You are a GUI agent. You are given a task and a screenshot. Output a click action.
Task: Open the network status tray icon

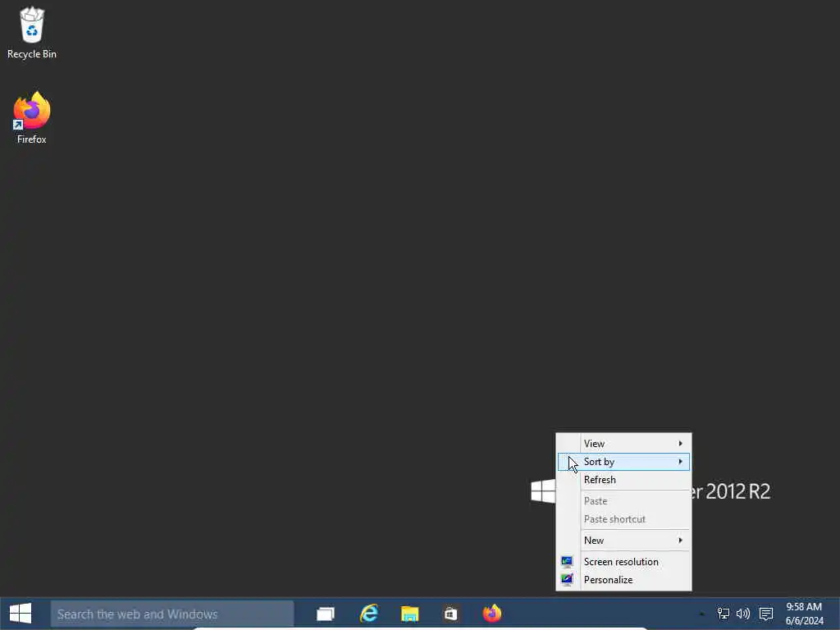[x=724, y=614]
